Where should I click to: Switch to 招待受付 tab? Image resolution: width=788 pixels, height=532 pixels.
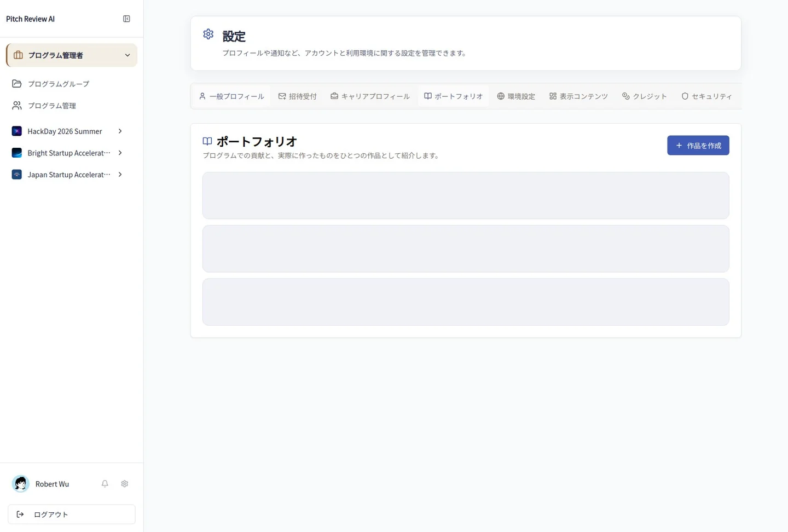[x=298, y=96]
